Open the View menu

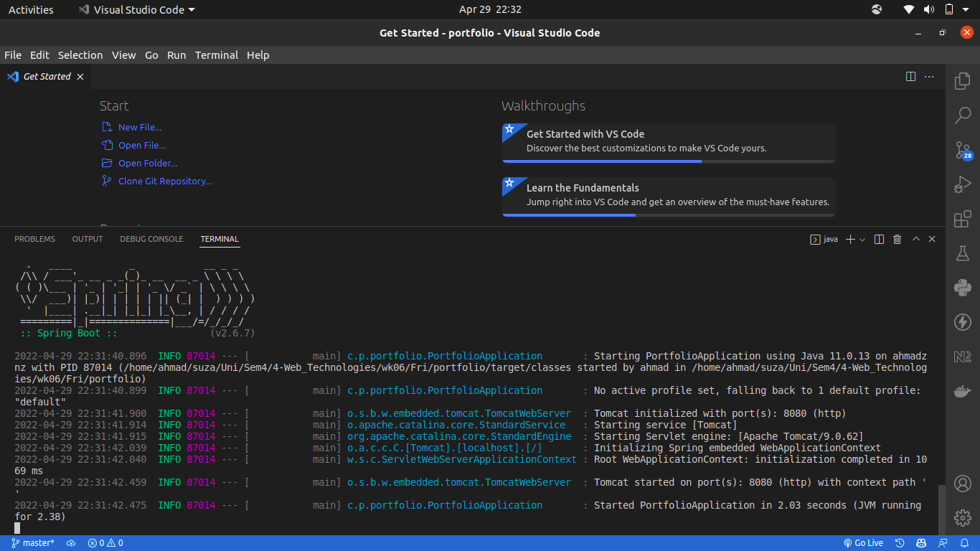123,55
